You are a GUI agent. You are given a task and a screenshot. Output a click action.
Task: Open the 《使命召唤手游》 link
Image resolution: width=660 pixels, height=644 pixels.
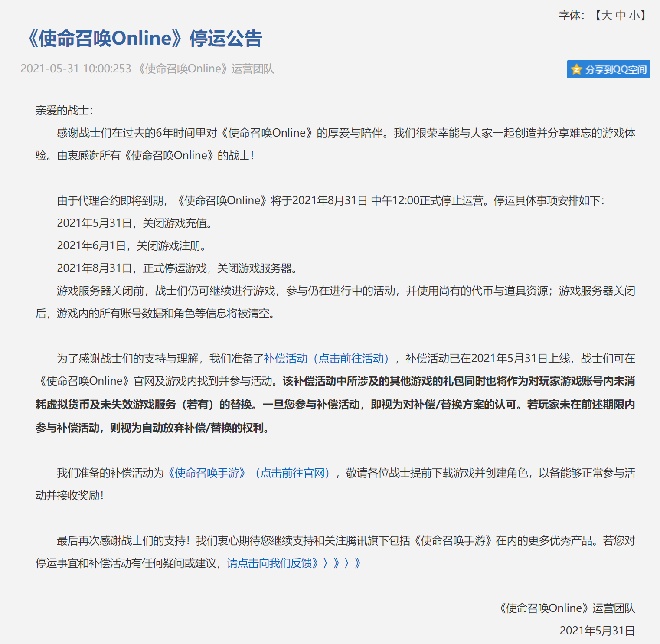point(207,473)
